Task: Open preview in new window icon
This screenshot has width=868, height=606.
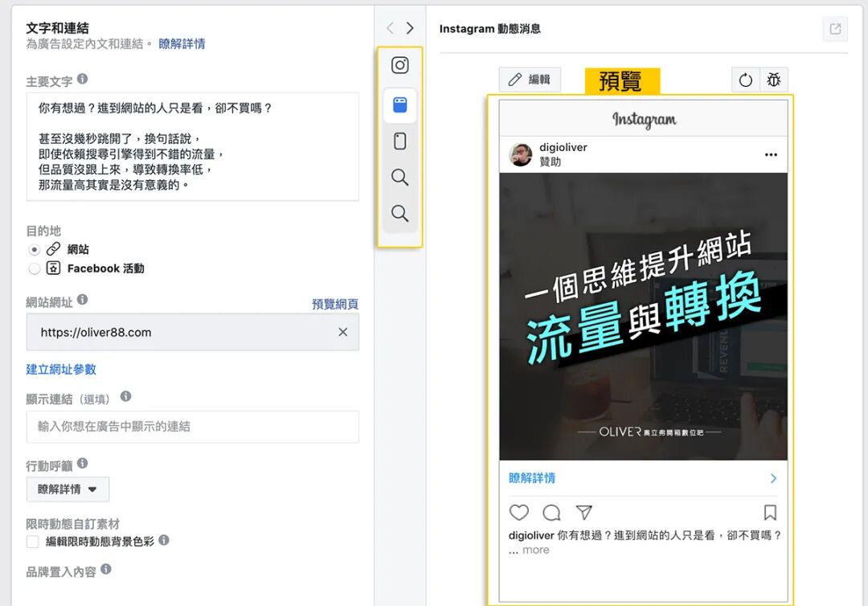Action: (x=835, y=29)
